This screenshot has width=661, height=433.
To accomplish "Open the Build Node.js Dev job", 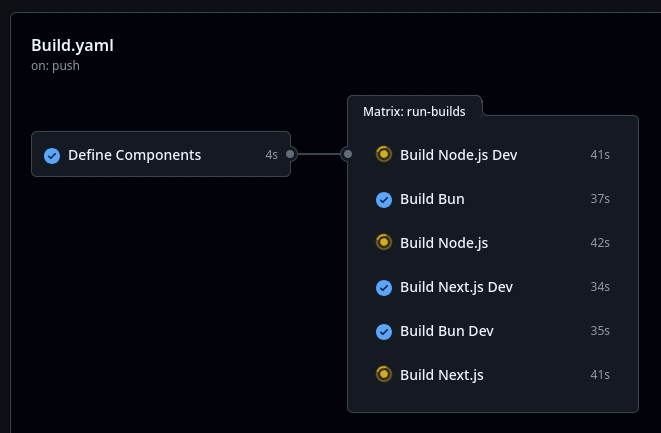I will 492,155.
